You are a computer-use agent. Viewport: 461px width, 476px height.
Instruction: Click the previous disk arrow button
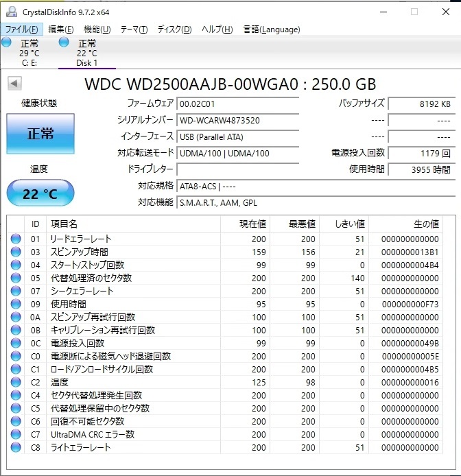coord(14,83)
